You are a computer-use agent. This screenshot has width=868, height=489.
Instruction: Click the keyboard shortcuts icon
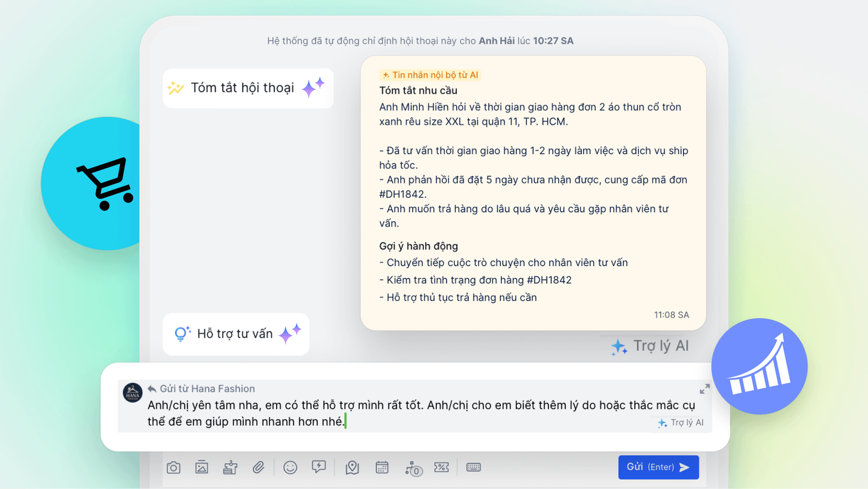pyautogui.click(x=474, y=467)
